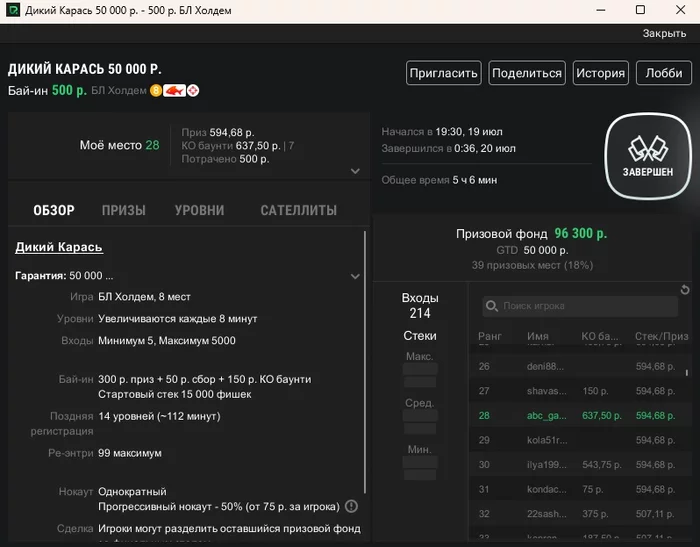Click the finished flags ЗАВЕРШЕН badge

(648, 156)
